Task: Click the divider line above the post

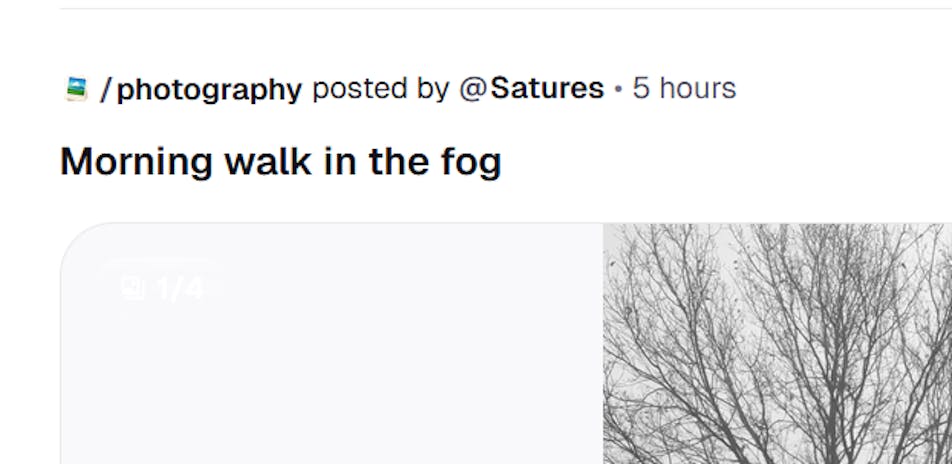Action: [x=500, y=9]
